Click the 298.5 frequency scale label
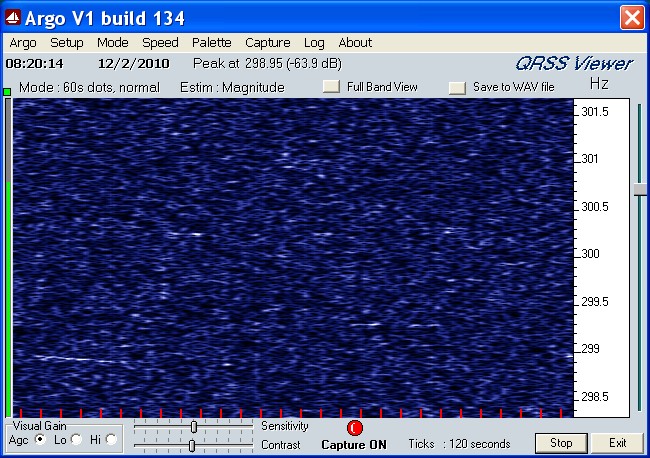Viewport: 650px width, 458px height. pos(595,397)
